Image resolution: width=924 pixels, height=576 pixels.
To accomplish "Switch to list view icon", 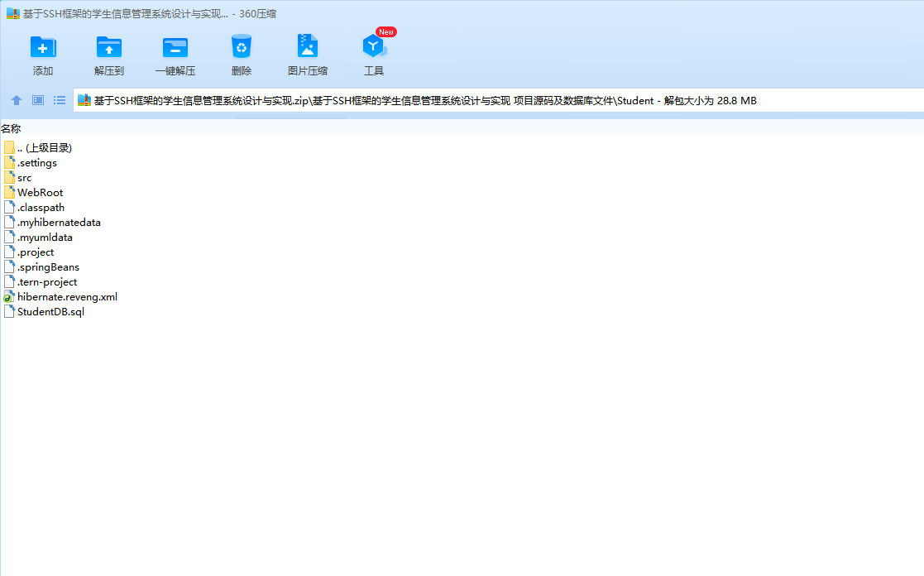I will [60, 100].
